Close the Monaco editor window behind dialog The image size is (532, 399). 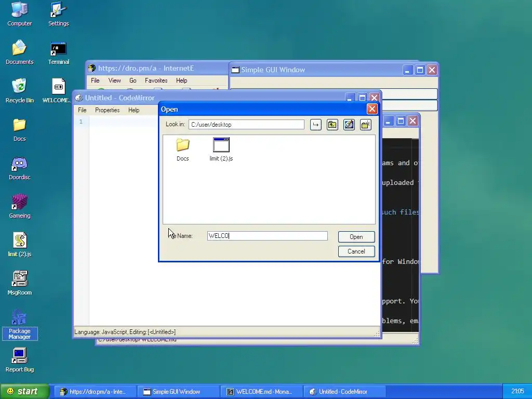(413, 121)
